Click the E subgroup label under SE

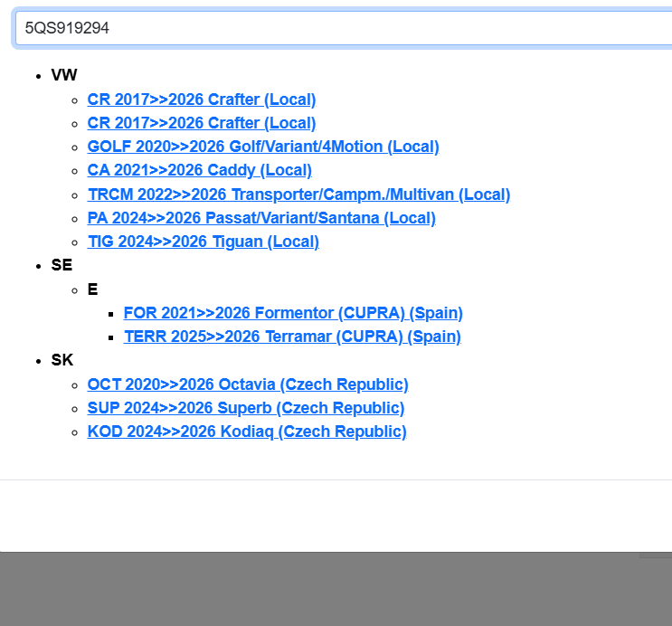92,289
